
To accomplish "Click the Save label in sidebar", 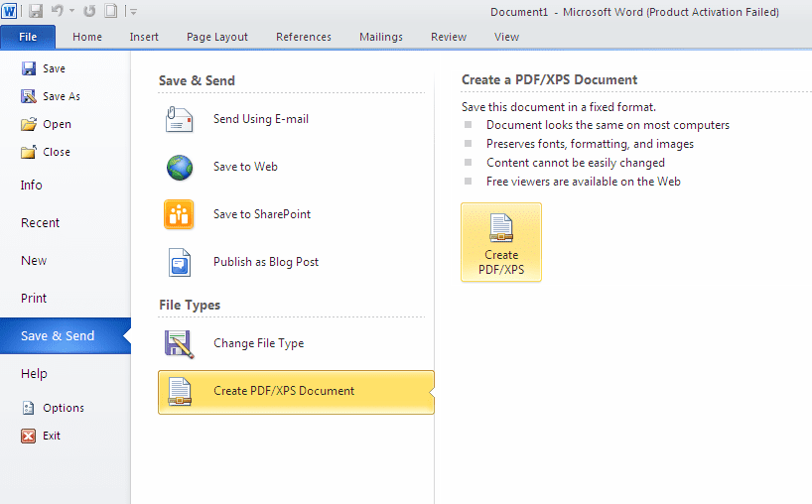I will (54, 68).
